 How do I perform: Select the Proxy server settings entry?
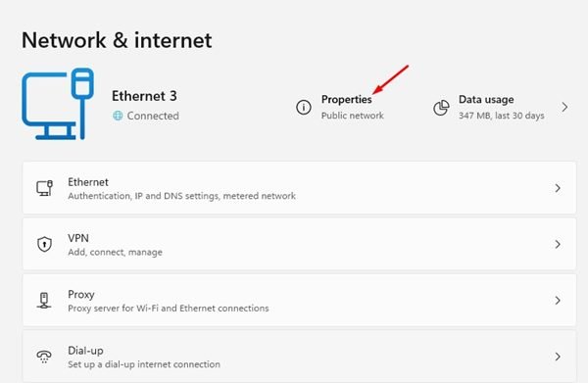(299, 300)
